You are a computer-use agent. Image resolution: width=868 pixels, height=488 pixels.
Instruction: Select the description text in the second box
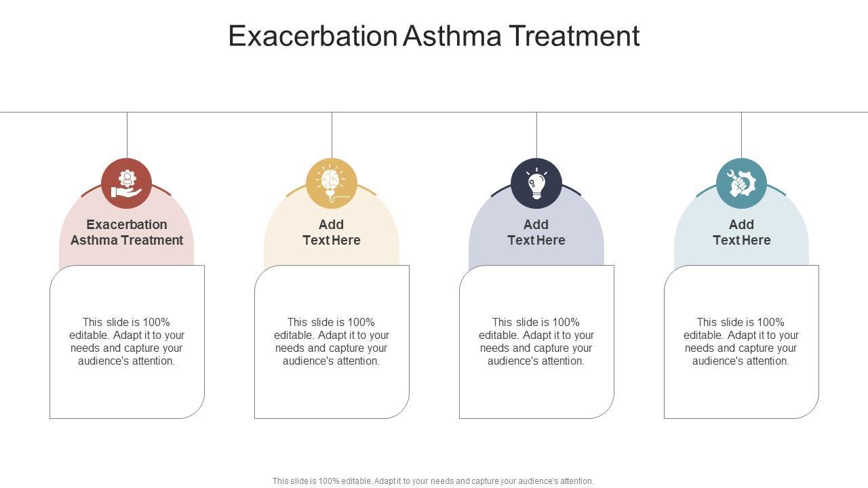[x=332, y=342]
